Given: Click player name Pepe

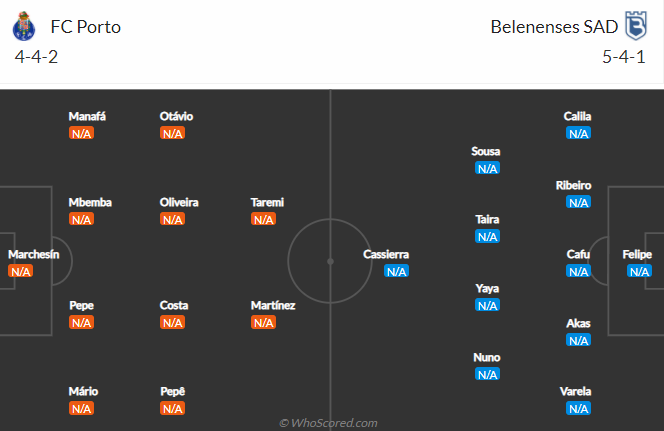Looking at the screenshot, I should (x=81, y=306).
